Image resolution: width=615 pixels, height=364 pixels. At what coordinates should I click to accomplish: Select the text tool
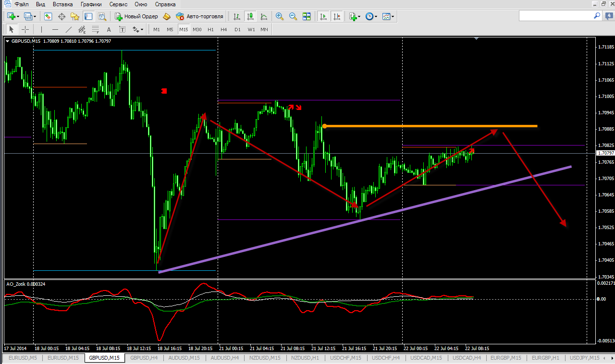109,29
